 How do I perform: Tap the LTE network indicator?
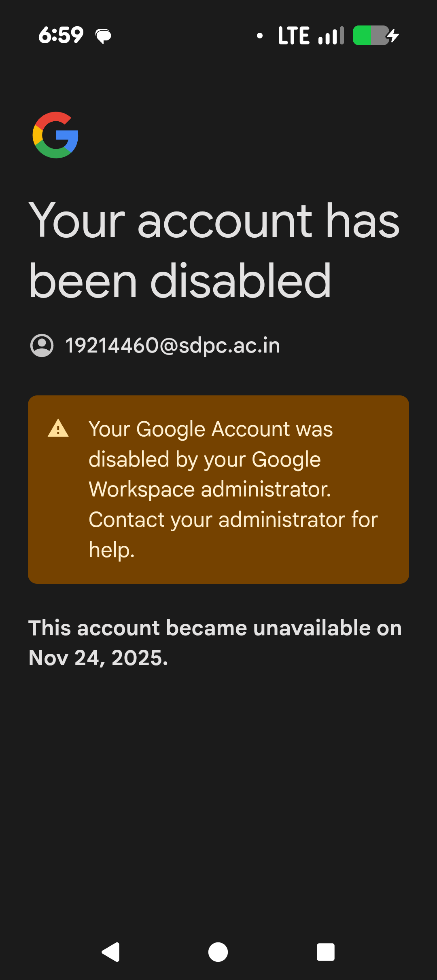click(x=294, y=36)
